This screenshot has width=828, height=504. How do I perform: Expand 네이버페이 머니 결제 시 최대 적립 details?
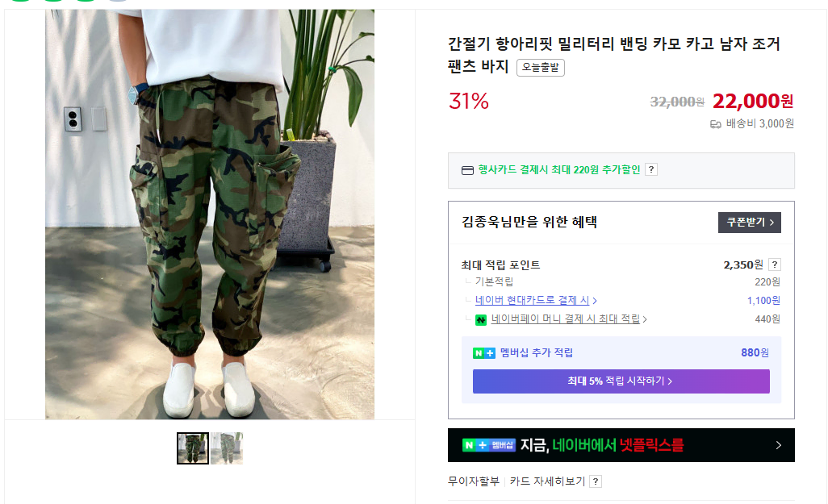point(569,319)
